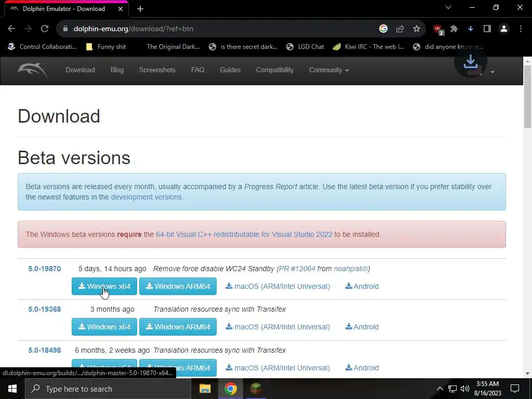Download macOS build for 5.0-19368
Screen dimensions: 532x399
(278, 327)
